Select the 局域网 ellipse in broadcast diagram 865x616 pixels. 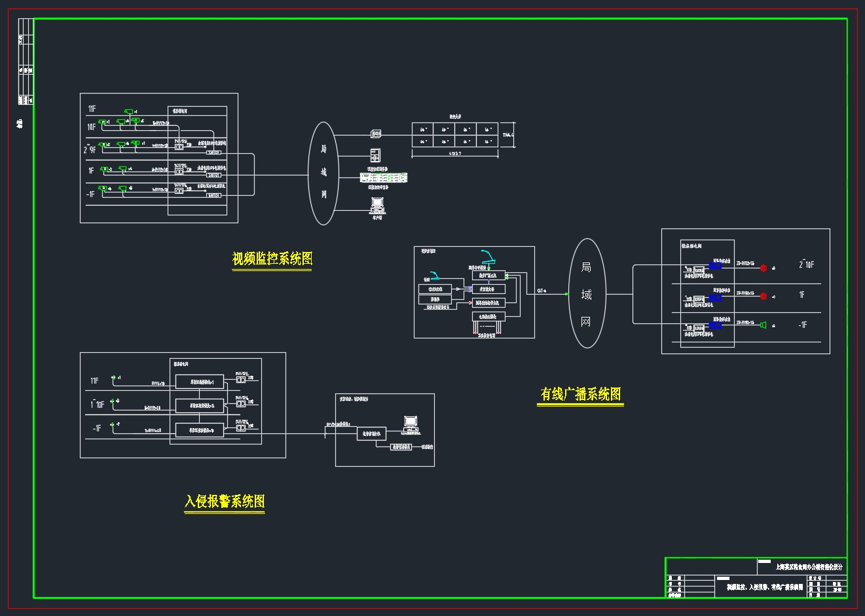pyautogui.click(x=587, y=293)
